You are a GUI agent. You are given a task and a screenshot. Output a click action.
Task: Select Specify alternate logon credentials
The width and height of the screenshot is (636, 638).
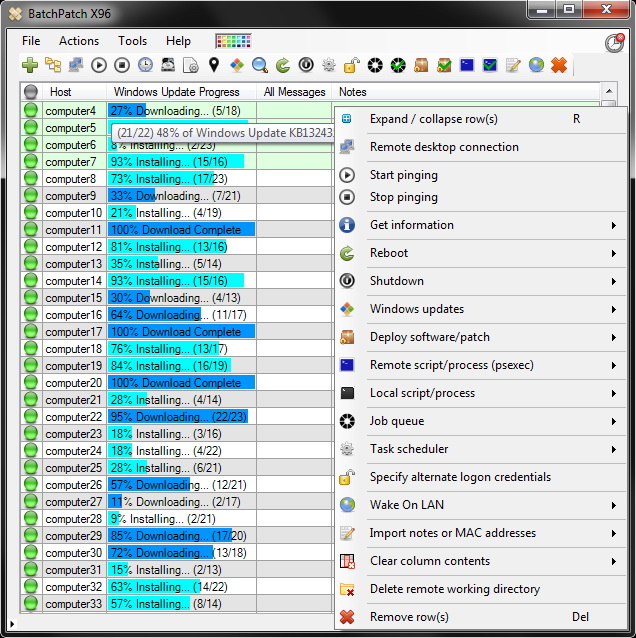(481, 477)
